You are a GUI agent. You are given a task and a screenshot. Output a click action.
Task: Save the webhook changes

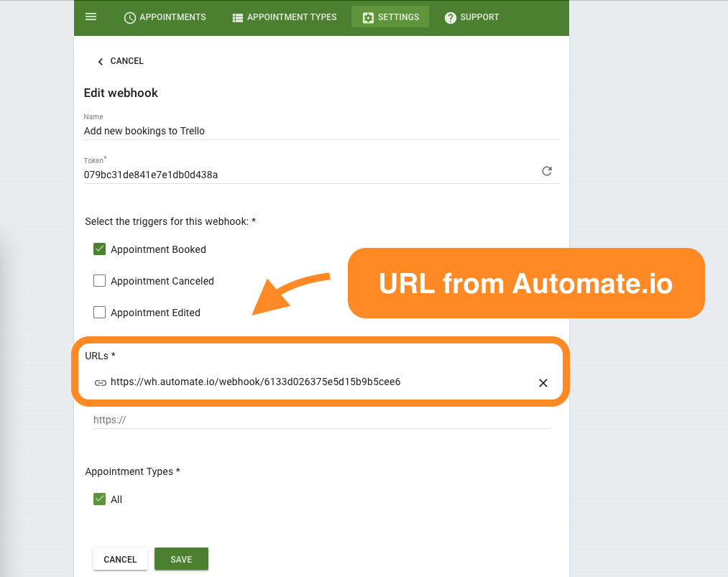click(181, 559)
